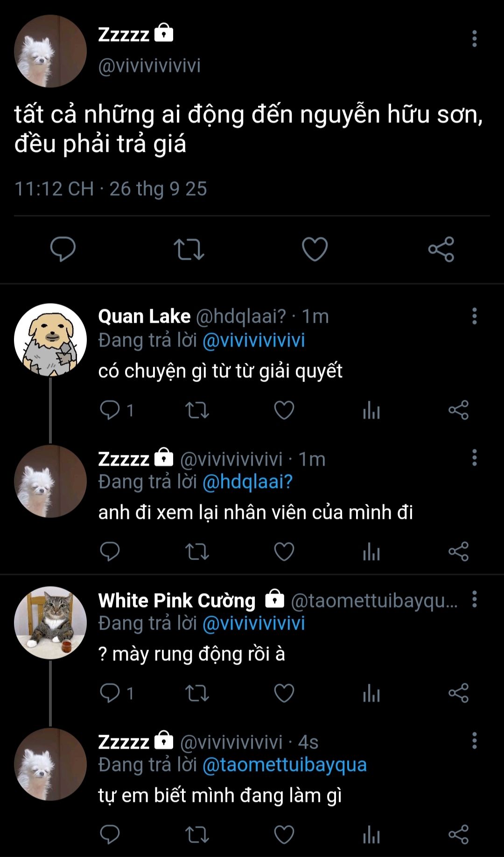The width and height of the screenshot is (504, 857).
Task: Open more options on Quan Lake's reply
Action: [x=474, y=316]
